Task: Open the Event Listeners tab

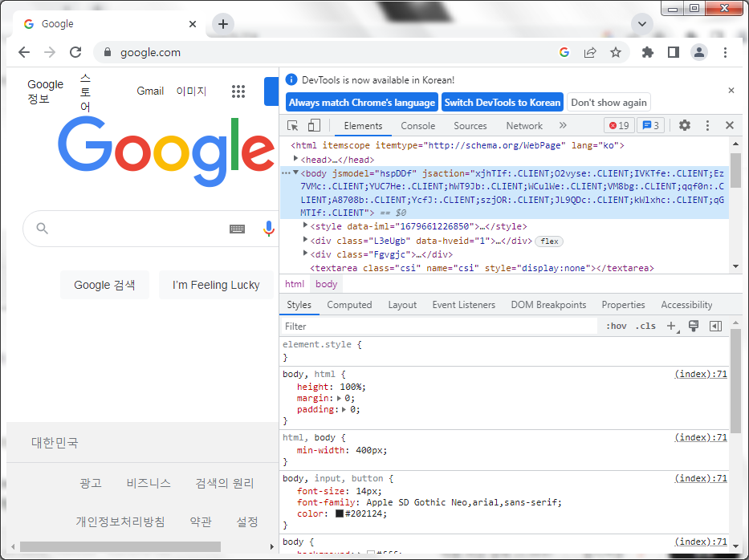Action: [x=463, y=305]
